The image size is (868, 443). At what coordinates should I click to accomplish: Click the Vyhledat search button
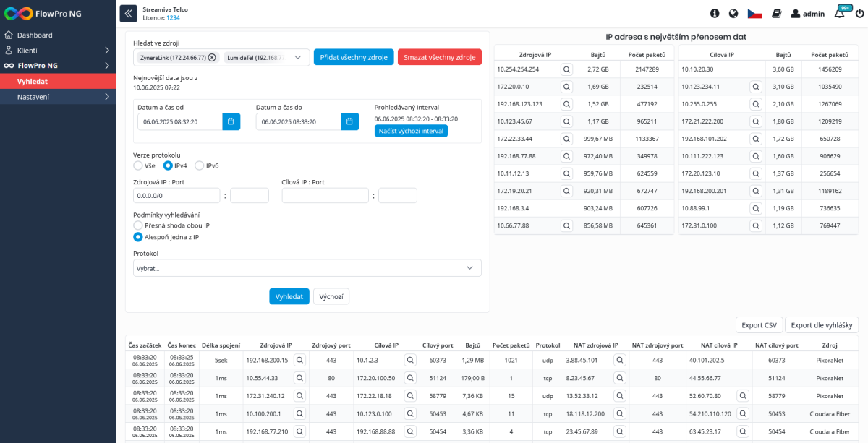(289, 296)
